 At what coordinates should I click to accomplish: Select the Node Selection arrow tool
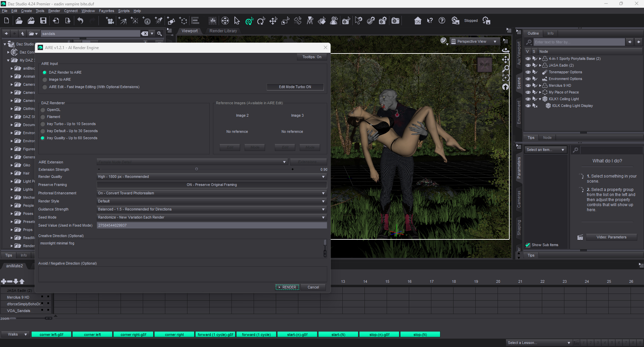pyautogui.click(x=237, y=21)
